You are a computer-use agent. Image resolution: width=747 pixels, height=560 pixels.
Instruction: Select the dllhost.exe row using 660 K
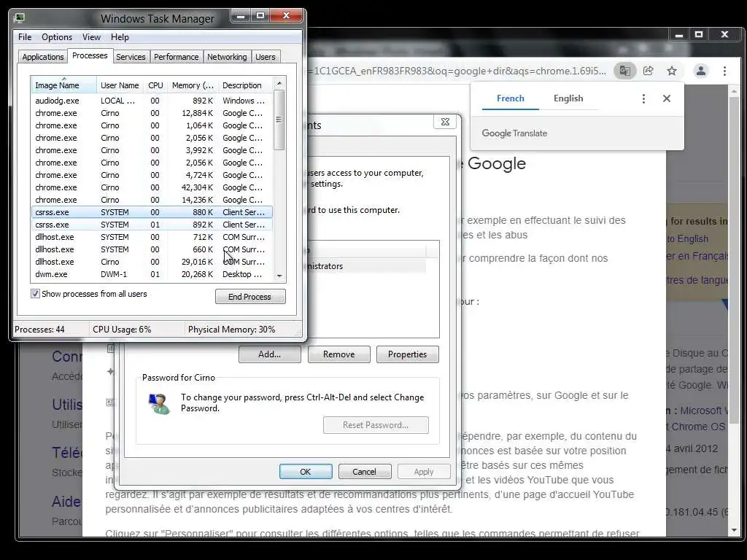coord(152,249)
